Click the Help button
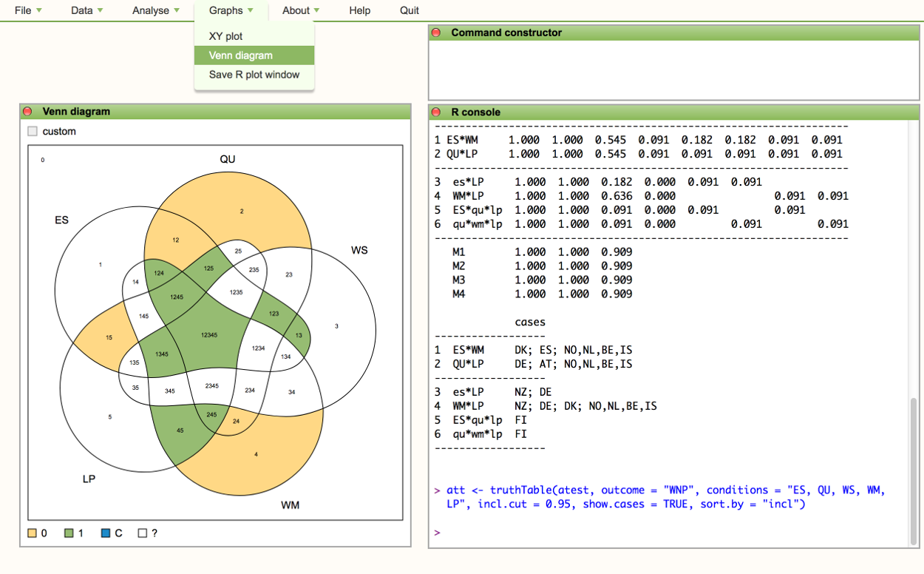Screen dimensions: 924x574 tap(360, 10)
